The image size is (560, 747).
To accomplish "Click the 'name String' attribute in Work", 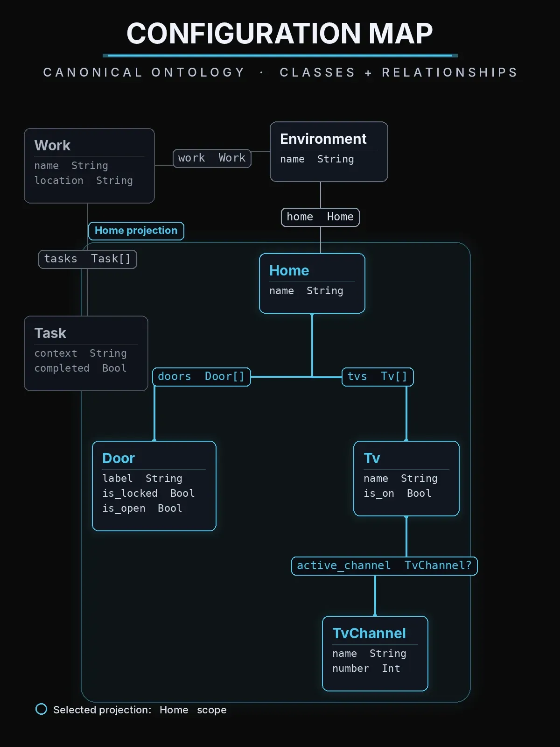I will 71,166.
